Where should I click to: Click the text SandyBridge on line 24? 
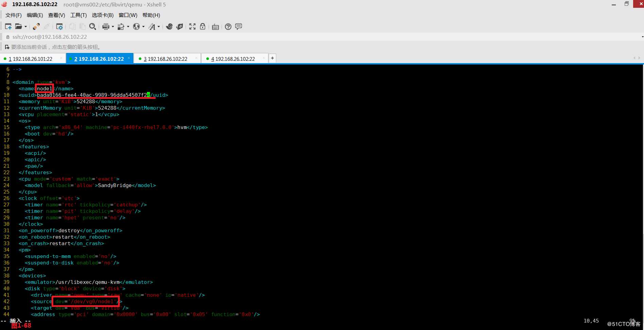[115, 185]
